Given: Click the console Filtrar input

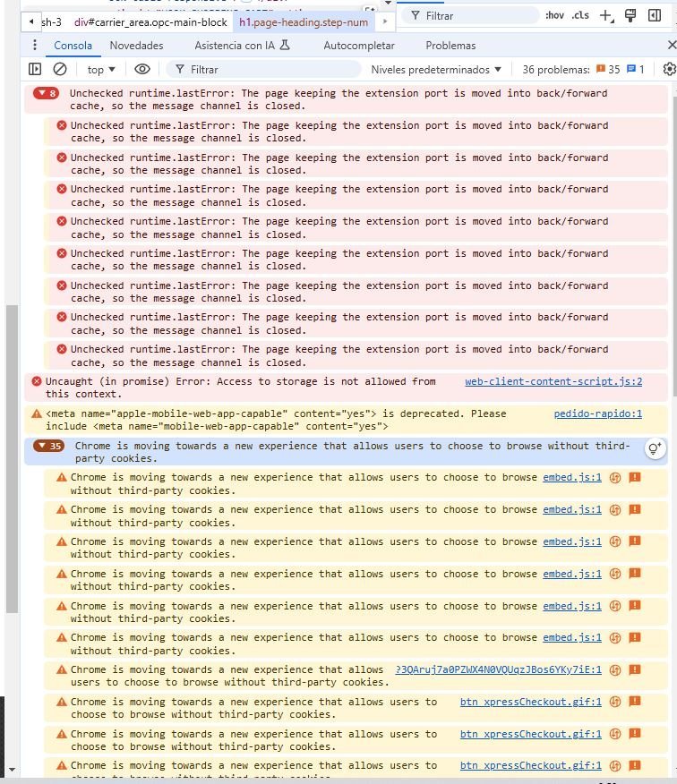Looking at the screenshot, I should click(265, 70).
